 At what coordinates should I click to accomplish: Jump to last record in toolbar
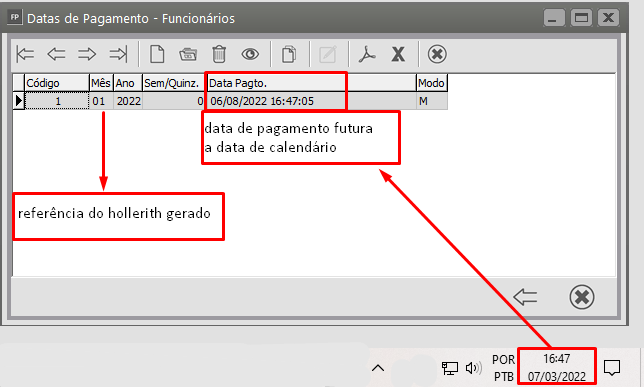(118, 54)
